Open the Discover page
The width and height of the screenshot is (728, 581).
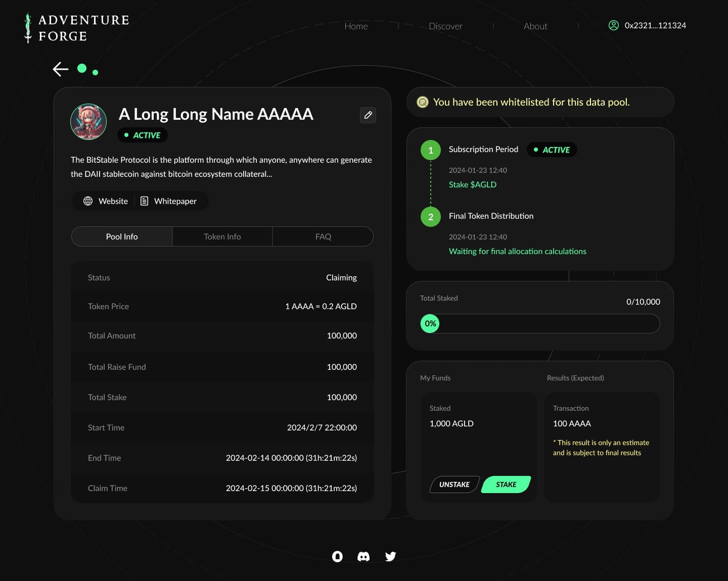[445, 26]
